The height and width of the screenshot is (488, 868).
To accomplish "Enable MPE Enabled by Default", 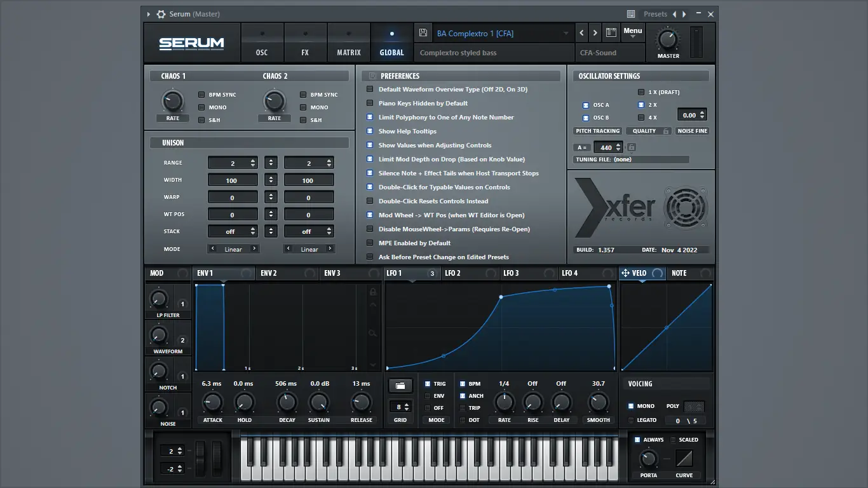I will coord(370,243).
